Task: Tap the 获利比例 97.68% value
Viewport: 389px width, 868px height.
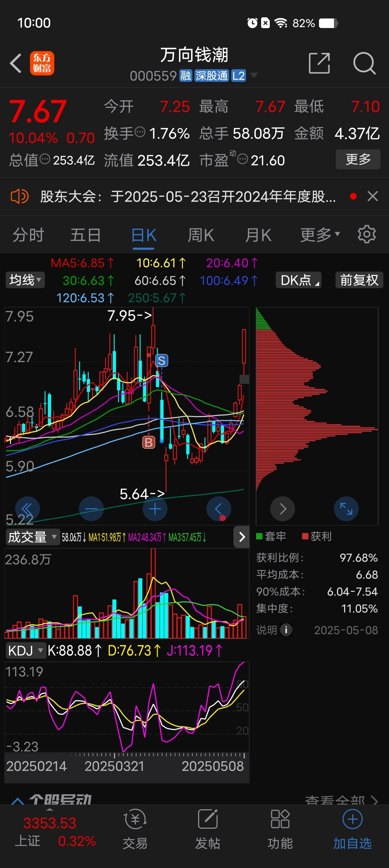Action: coord(358,558)
